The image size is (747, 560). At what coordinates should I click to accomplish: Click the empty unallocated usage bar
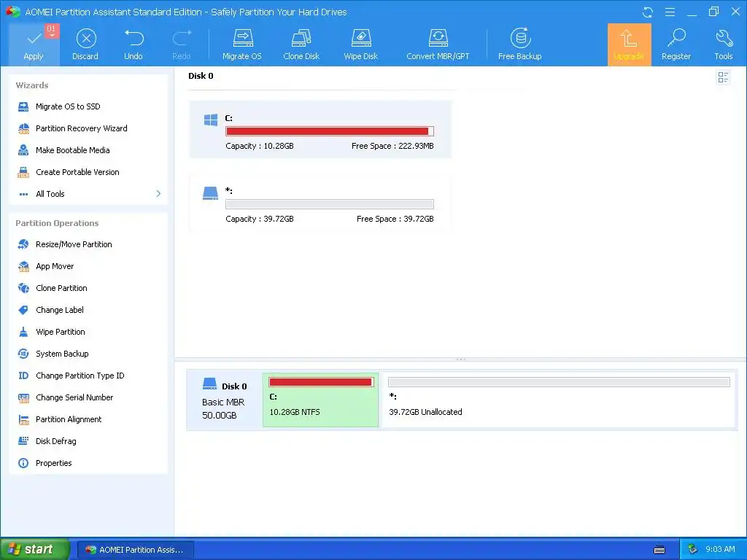point(329,204)
